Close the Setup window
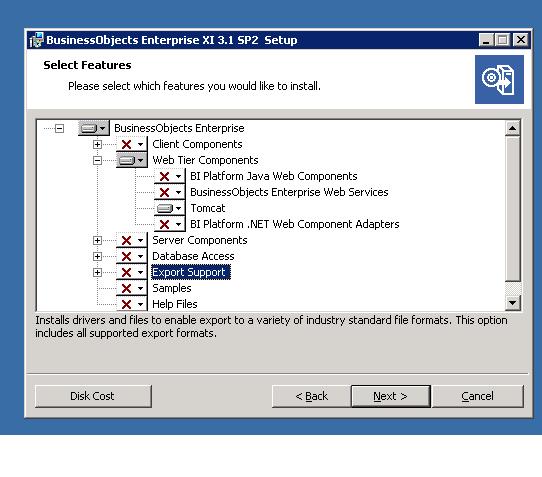 (x=521, y=40)
